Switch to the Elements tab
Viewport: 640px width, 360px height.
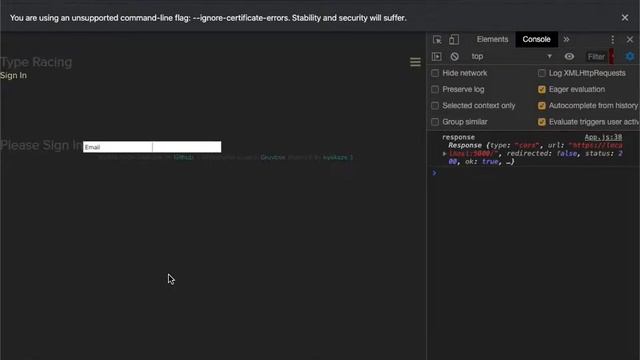tap(492, 40)
